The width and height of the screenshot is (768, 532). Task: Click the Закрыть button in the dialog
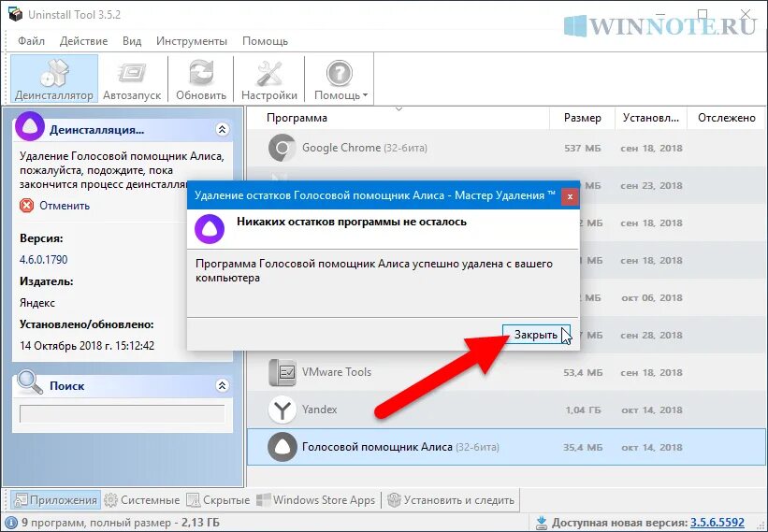[536, 335]
